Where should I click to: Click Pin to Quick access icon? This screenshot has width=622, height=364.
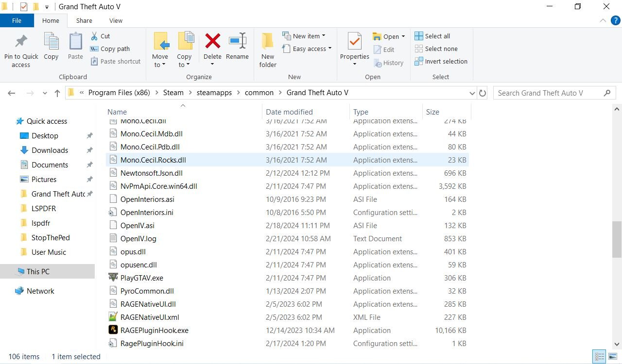tap(21, 41)
